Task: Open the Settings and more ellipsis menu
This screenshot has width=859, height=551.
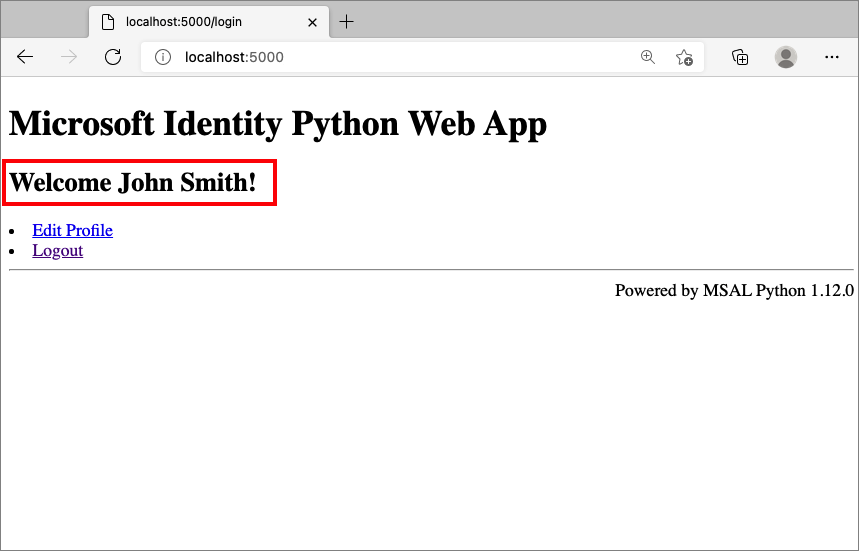Action: click(x=832, y=57)
